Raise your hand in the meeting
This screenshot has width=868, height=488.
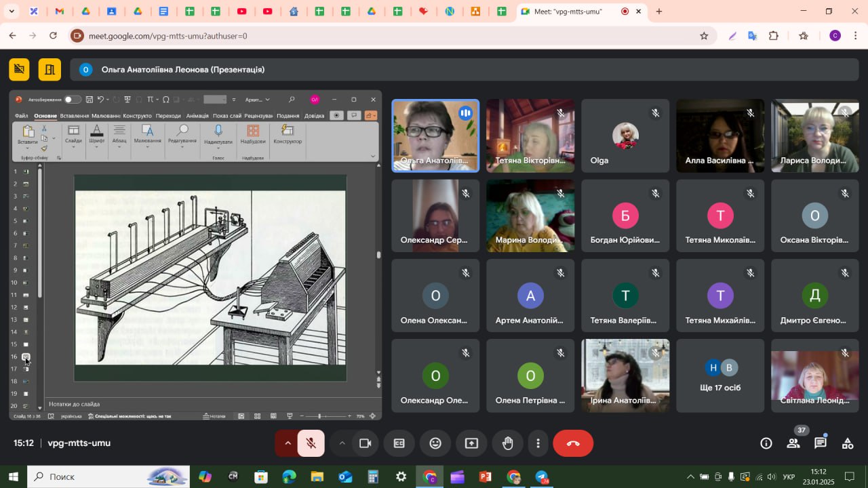507,443
